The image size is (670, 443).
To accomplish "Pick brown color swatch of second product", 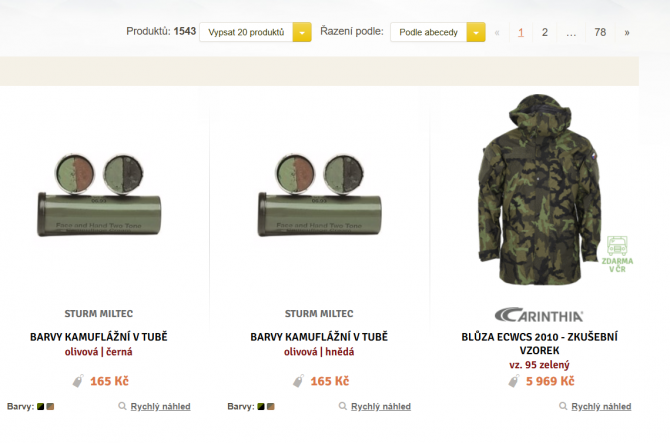I will coord(270,407).
